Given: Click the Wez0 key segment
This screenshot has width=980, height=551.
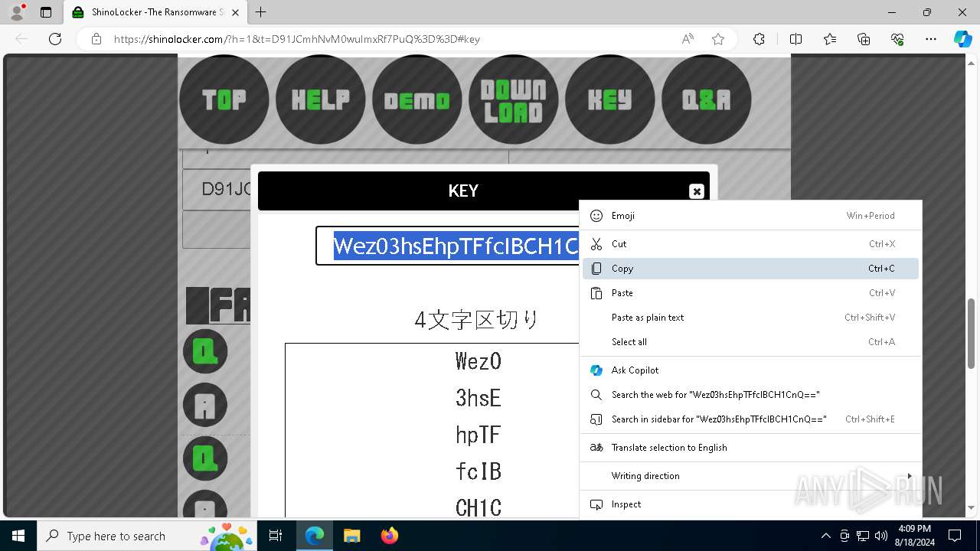Looking at the screenshot, I should [479, 361].
